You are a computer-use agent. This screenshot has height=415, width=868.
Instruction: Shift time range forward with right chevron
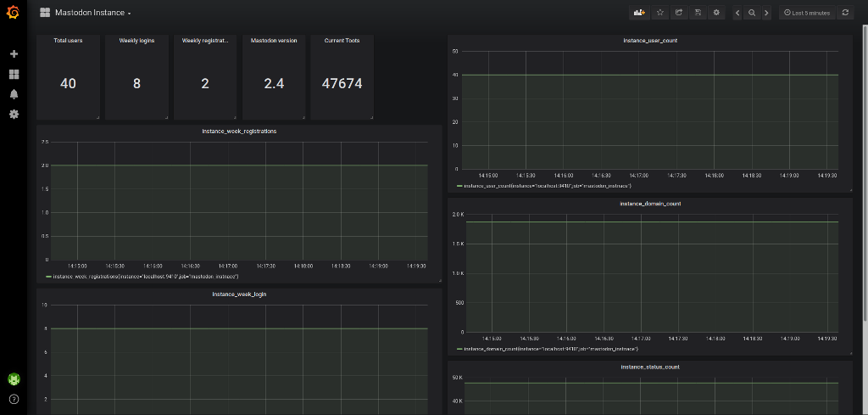point(766,13)
